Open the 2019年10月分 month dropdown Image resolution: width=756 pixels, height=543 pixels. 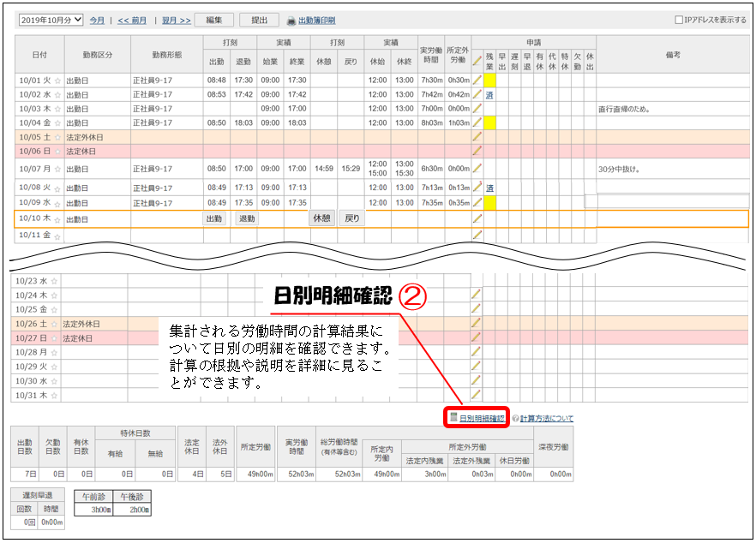click(51, 19)
